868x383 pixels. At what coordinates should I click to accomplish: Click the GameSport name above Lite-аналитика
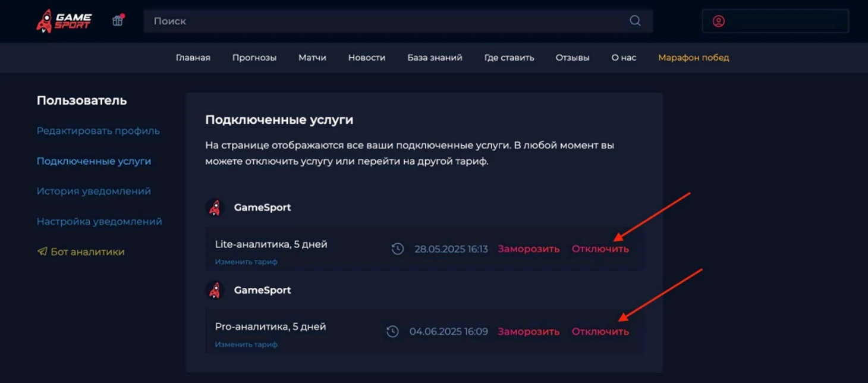tap(262, 208)
